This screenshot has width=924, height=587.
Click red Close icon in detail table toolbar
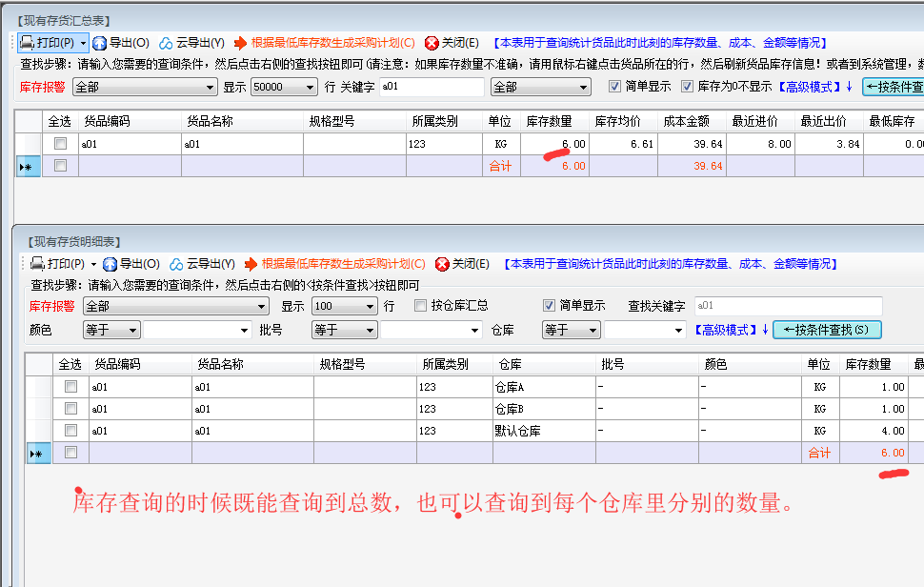tap(442, 264)
